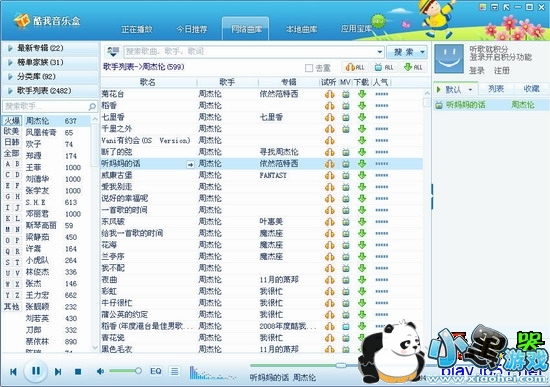This screenshot has width=550, height=387.
Task: Download 听妈妈的话 from the song list
Action: coord(362,164)
